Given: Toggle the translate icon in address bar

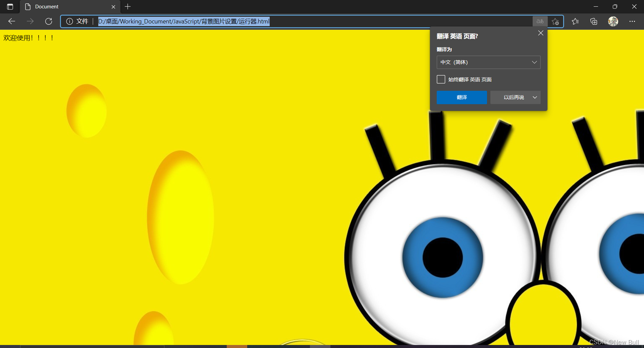Looking at the screenshot, I should pyautogui.click(x=540, y=21).
